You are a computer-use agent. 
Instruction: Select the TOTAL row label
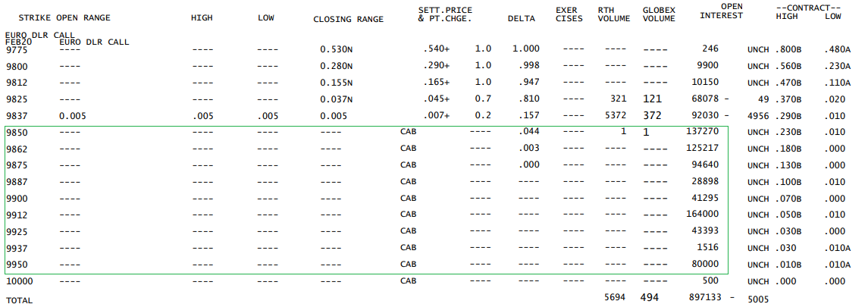(x=19, y=300)
